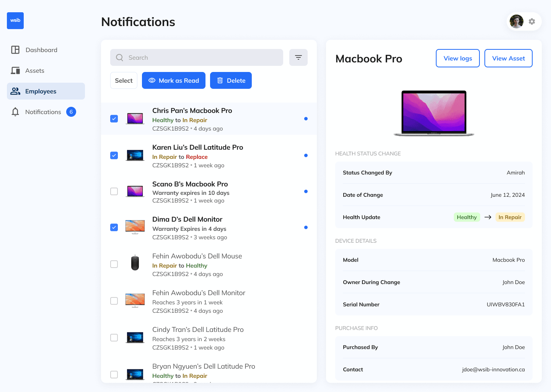551x392 pixels.
Task: Click Cindy Tran's Dell Latitude thumbnail
Action: (135, 338)
